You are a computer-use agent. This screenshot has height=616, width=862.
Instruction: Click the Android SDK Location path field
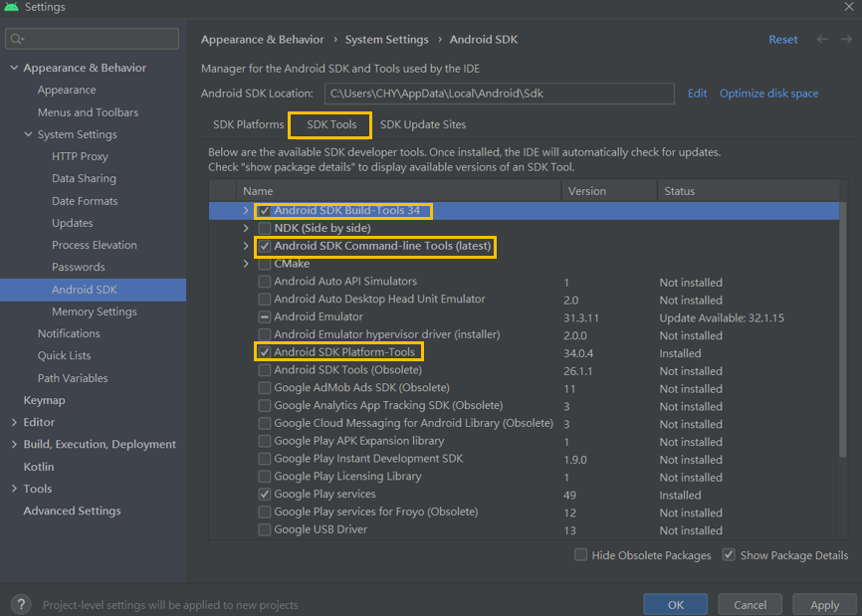(499, 94)
